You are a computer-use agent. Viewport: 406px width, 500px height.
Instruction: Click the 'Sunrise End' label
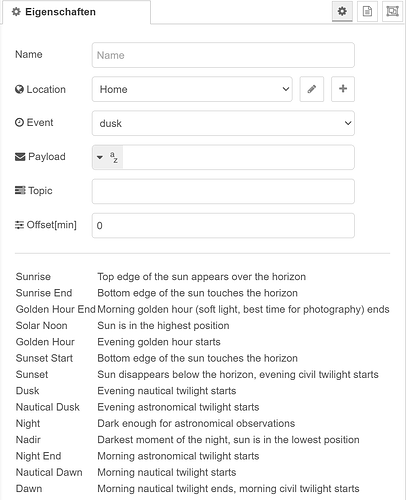[x=44, y=293]
